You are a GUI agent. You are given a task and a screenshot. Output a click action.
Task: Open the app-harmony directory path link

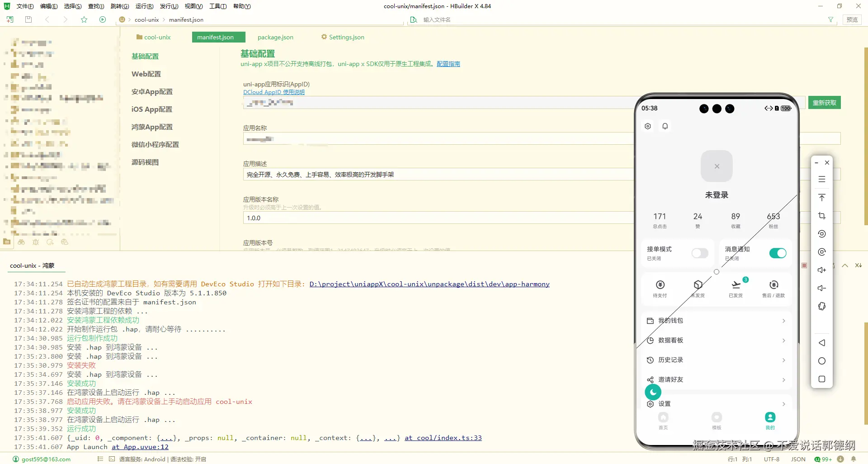(x=429, y=284)
